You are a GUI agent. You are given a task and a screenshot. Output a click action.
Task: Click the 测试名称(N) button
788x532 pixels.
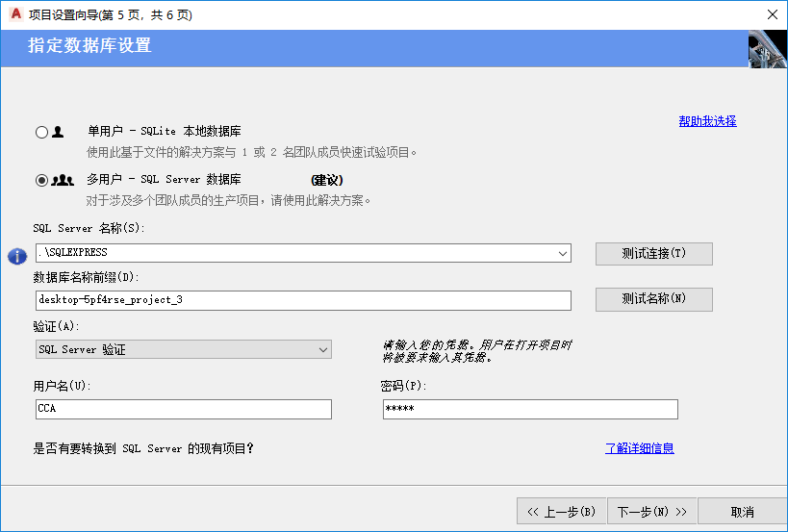[654, 299]
